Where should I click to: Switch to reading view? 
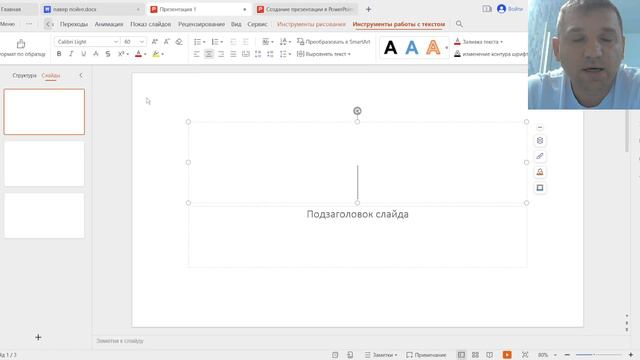[x=489, y=355]
